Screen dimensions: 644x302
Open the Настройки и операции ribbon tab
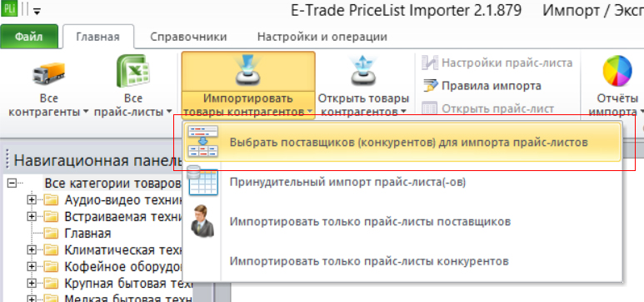point(322,37)
